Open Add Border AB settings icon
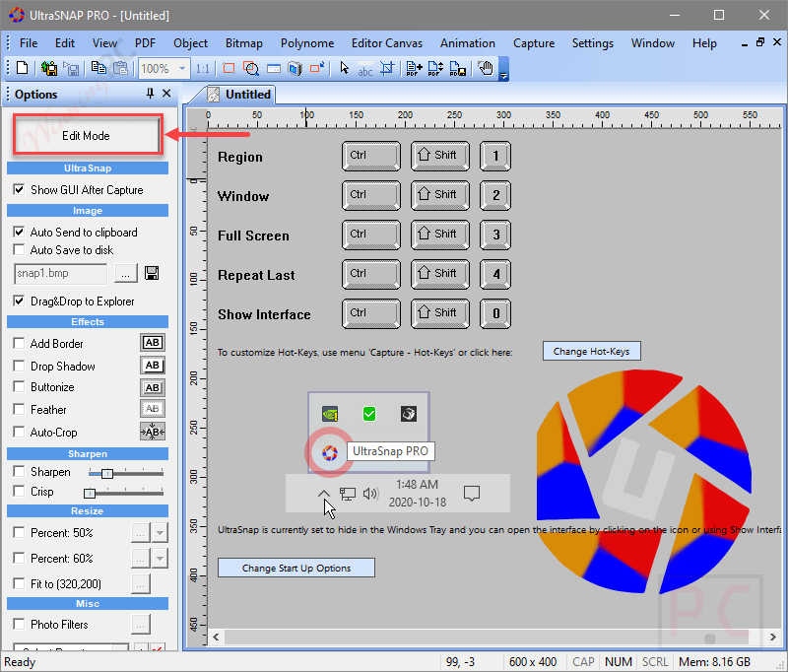Viewport: 788px width, 672px height. coord(153,343)
